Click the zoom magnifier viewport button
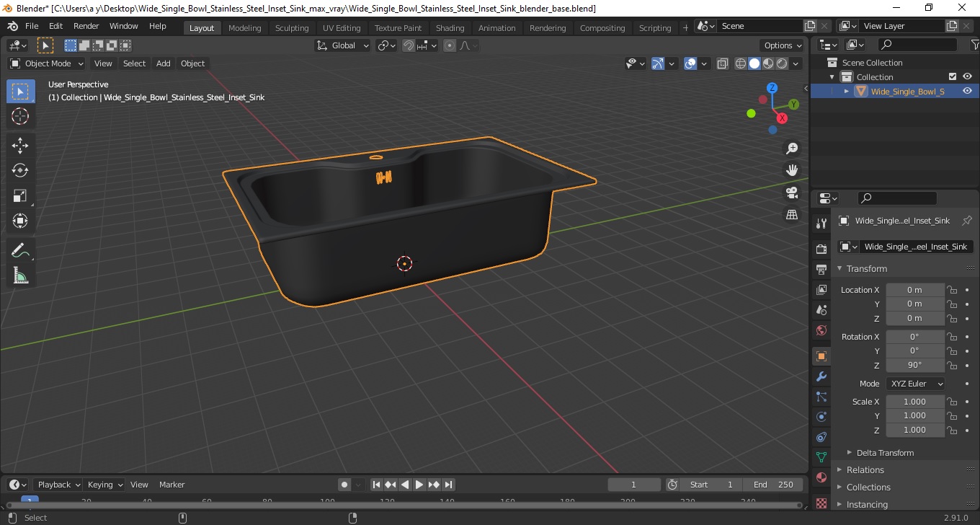The width and height of the screenshot is (980, 525). tap(792, 149)
